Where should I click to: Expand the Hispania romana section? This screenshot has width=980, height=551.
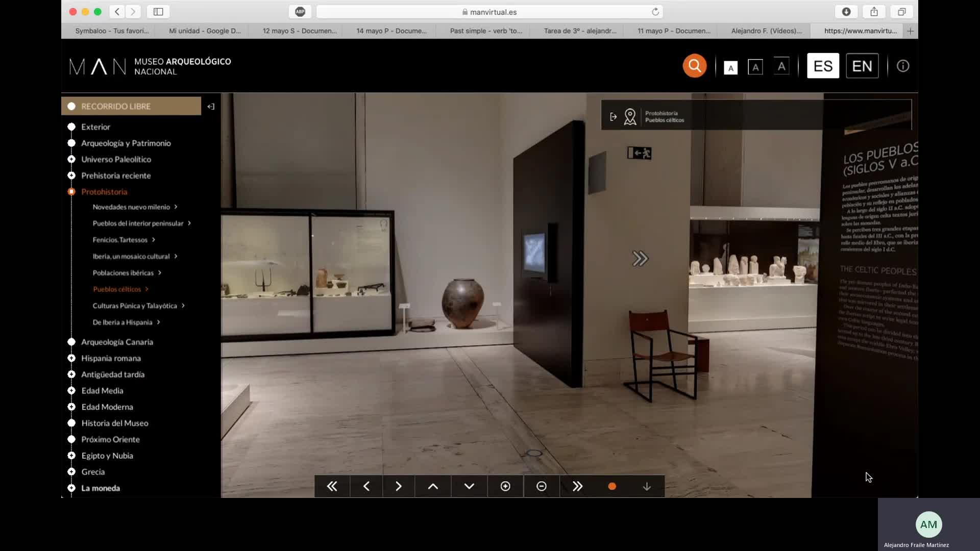(111, 358)
